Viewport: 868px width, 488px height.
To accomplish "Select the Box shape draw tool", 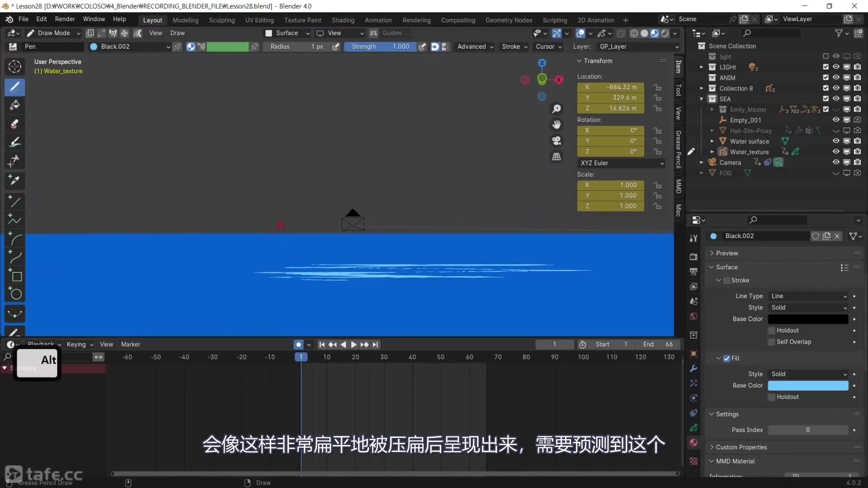I will tap(15, 276).
